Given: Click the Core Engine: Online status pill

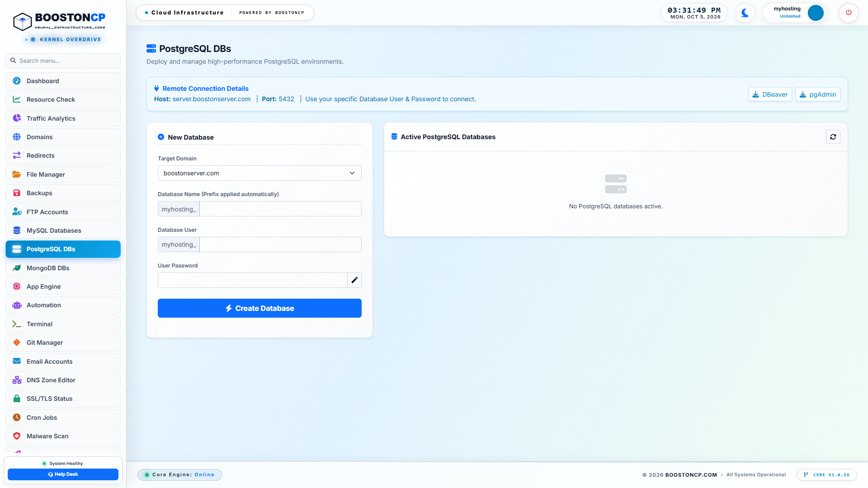Looking at the screenshot, I should pos(180,475).
